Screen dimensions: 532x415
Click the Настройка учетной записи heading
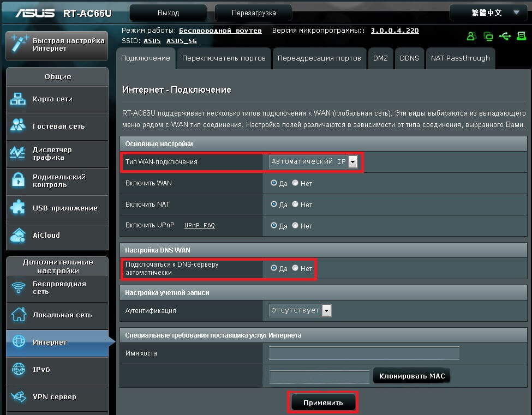167,293
